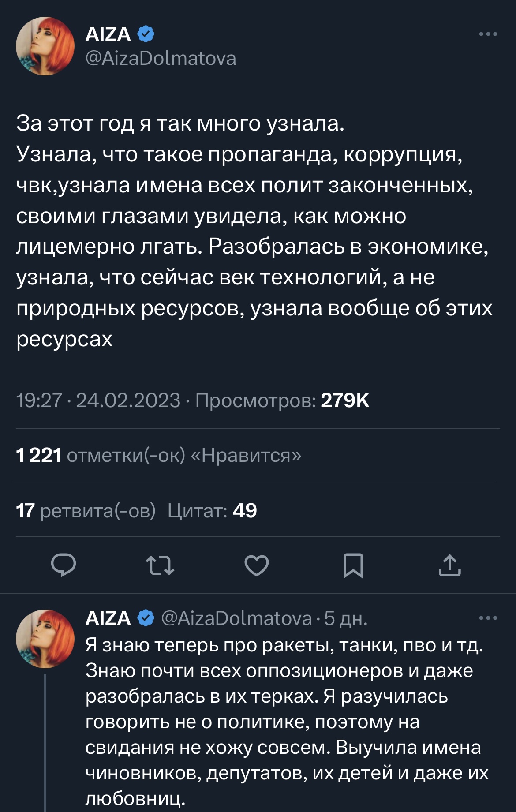Open more options on the main tweet
Image resolution: width=516 pixels, height=812 pixels.
488,34
